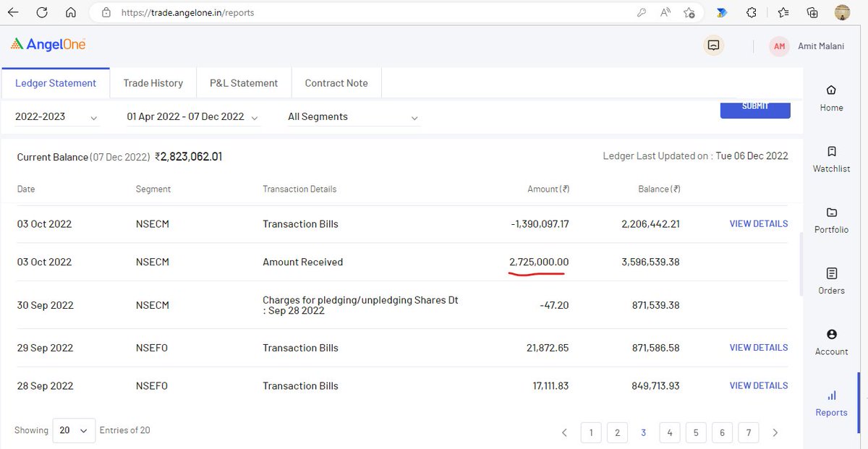Screen dimensions: 868x449
Task: Open the date range 01 Apr 2022 dropdown
Action: (x=193, y=117)
